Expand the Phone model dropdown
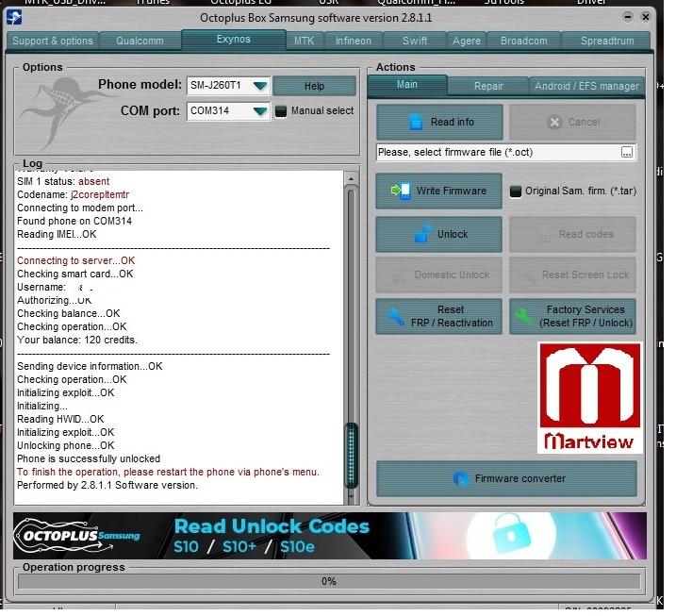The height and width of the screenshot is (616, 676). [x=262, y=86]
